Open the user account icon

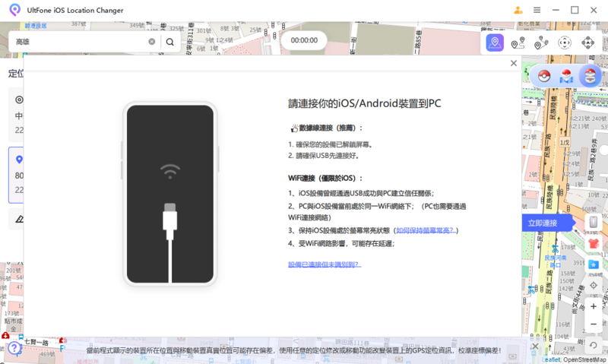518,10
